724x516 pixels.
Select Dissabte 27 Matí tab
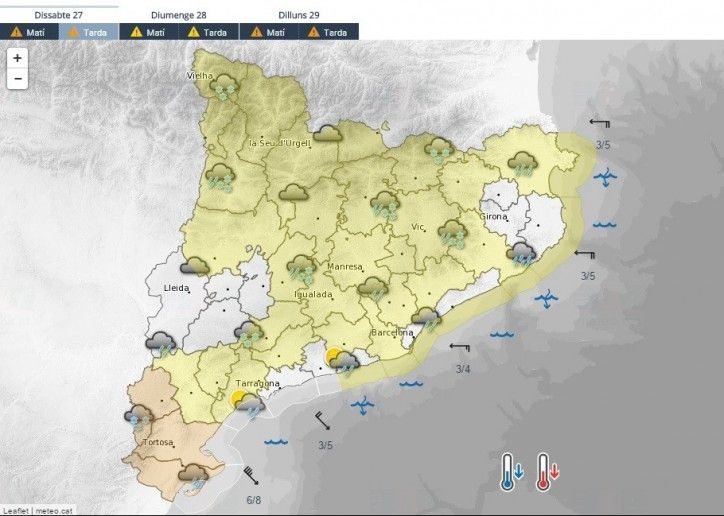tap(29, 32)
